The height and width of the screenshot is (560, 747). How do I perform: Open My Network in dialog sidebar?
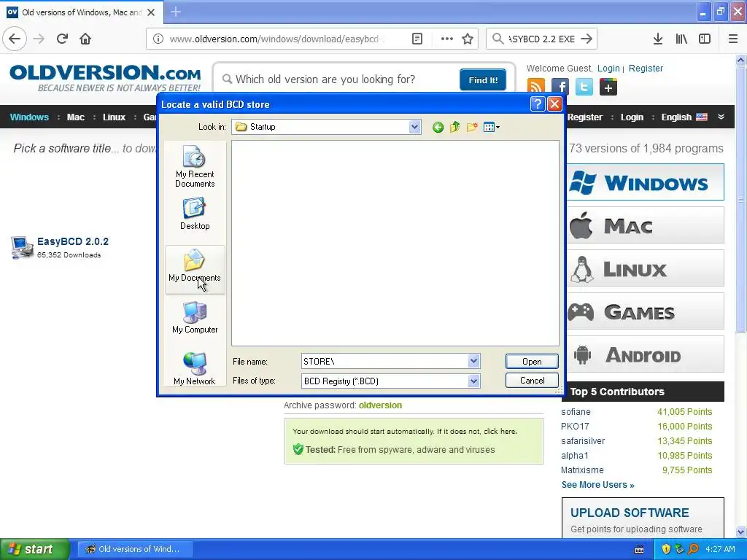coord(194,368)
